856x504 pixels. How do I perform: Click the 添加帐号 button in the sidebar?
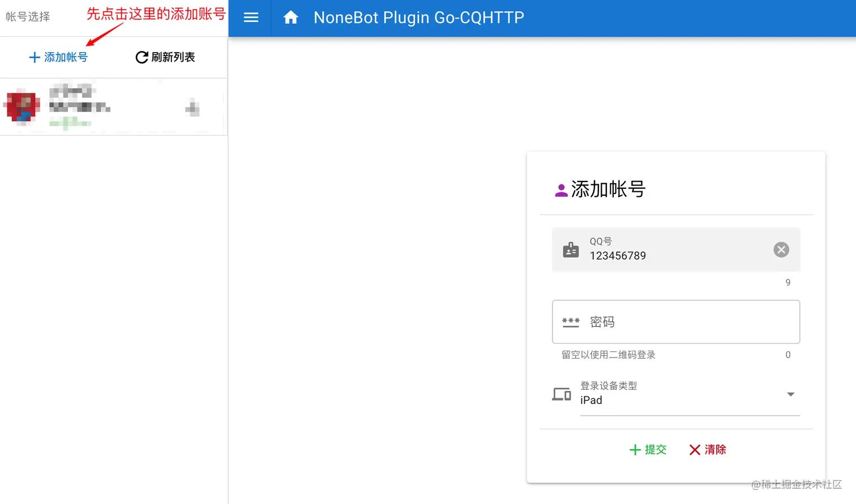(58, 57)
